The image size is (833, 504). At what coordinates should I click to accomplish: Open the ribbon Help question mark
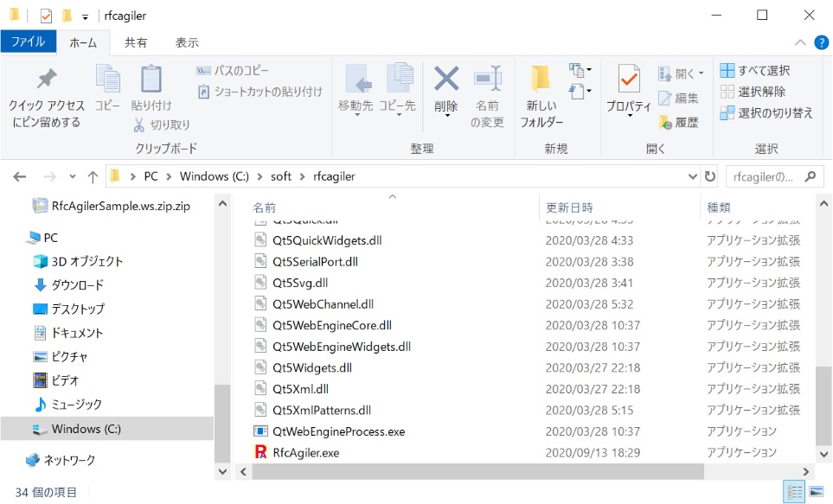tap(821, 42)
